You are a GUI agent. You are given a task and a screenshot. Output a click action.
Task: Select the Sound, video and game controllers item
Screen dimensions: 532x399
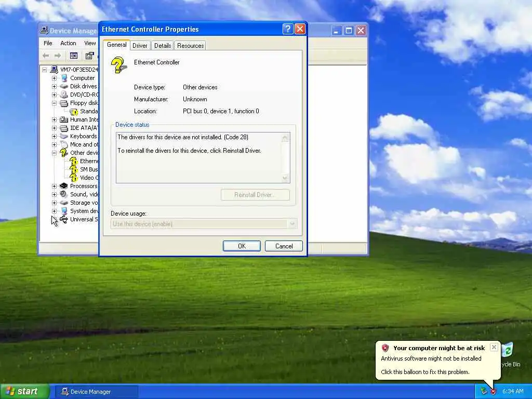click(x=84, y=194)
